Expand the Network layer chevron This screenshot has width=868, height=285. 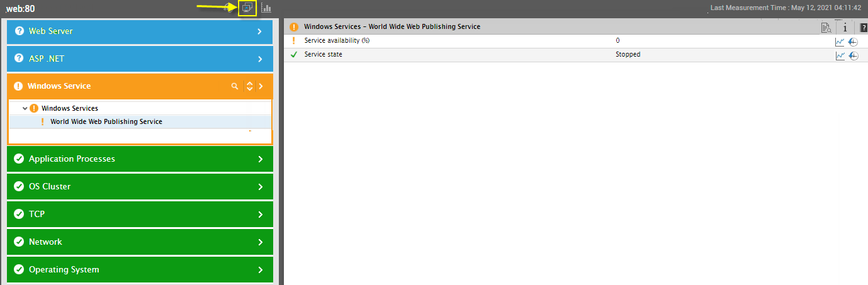(260, 242)
